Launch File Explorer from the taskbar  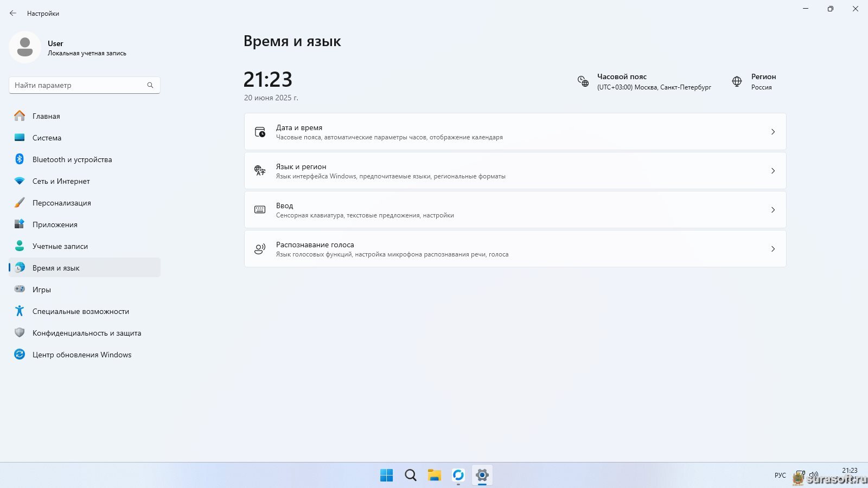click(x=435, y=476)
